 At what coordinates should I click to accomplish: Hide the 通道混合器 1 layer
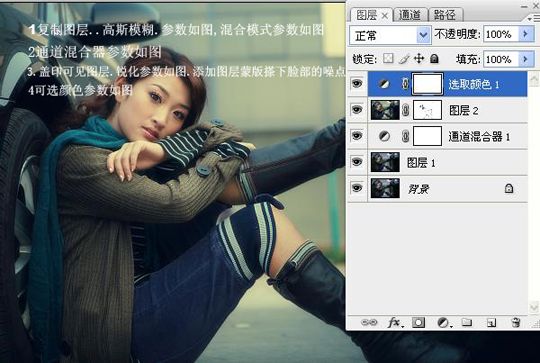pyautogui.click(x=357, y=136)
